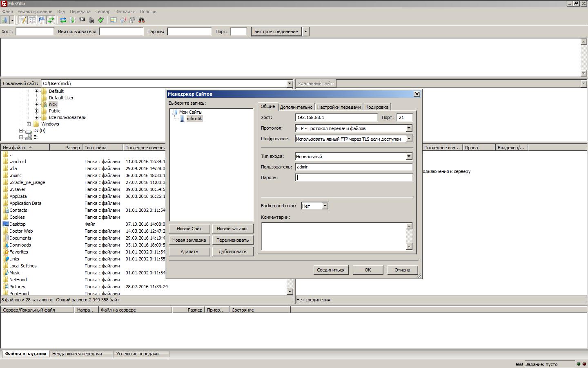Open the directory listing filters icon

[114, 20]
